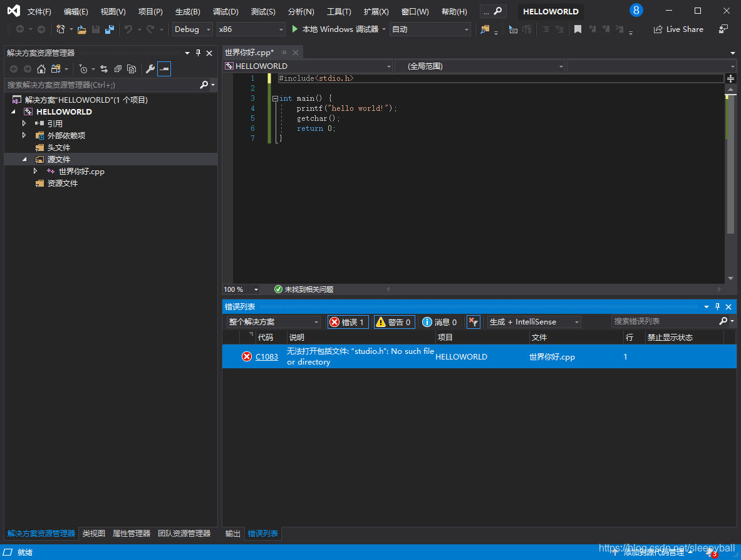The width and height of the screenshot is (741, 560).
Task: Click the quick launch search icon
Action: (x=497, y=11)
